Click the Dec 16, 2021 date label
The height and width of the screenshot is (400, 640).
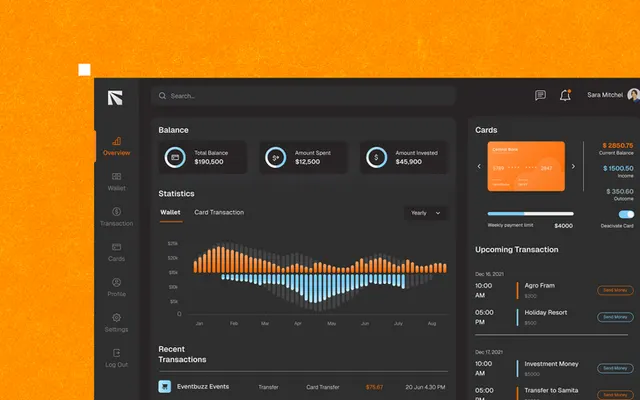tap(489, 274)
